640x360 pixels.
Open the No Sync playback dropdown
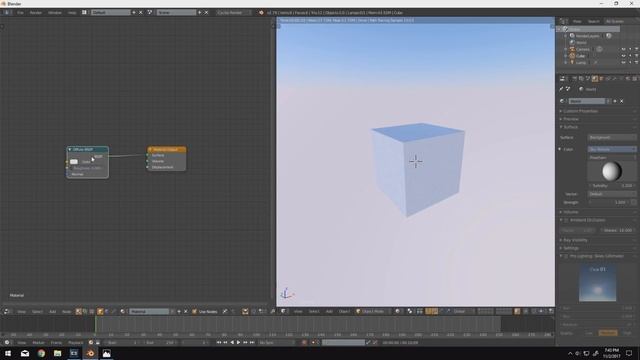(x=276, y=342)
